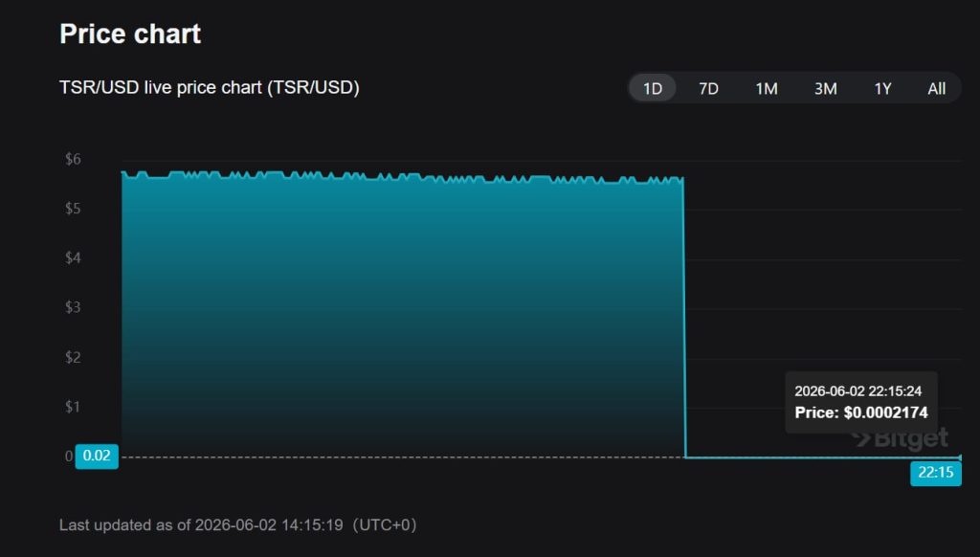Click the $3 y-axis label
The image size is (980, 557).
coord(73,307)
